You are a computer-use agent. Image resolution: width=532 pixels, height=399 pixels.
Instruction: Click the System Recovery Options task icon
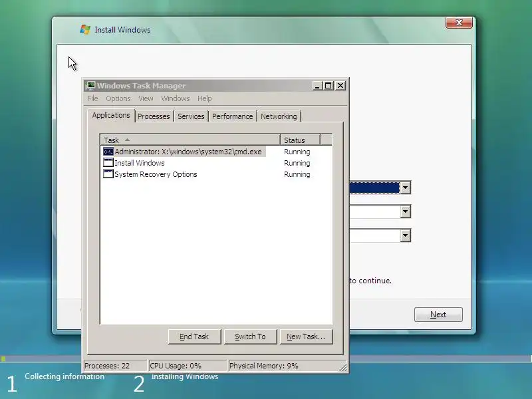[x=108, y=174]
